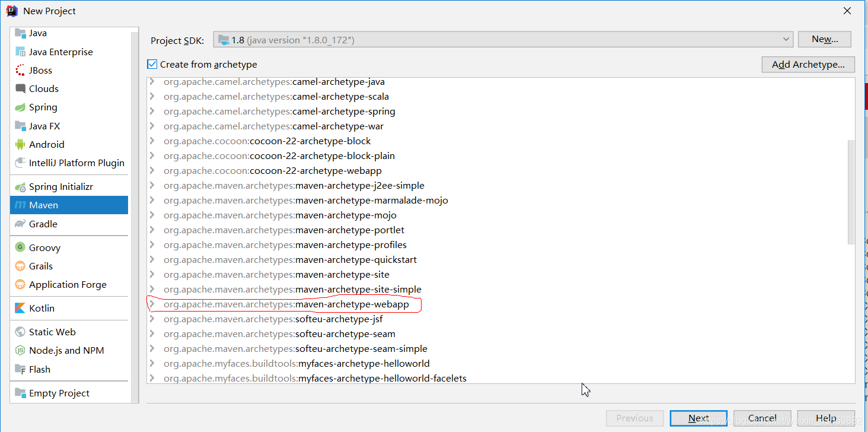Click the Java FX folder icon
Viewport: 868px width, 432px height.
pyautogui.click(x=20, y=126)
